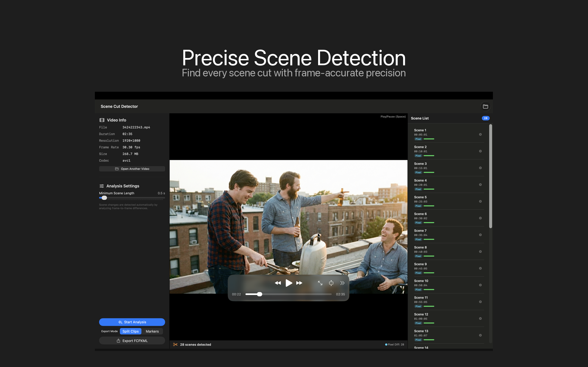
Task: Delete Scene 10 using its x icon
Action: tap(480, 285)
